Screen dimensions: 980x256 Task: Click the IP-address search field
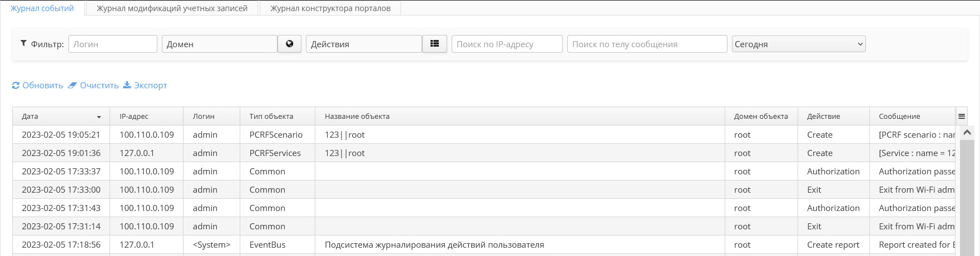(507, 44)
